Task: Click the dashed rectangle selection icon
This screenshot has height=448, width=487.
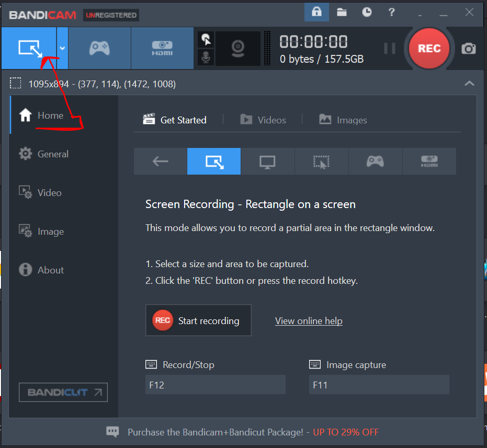Action: 15,83
